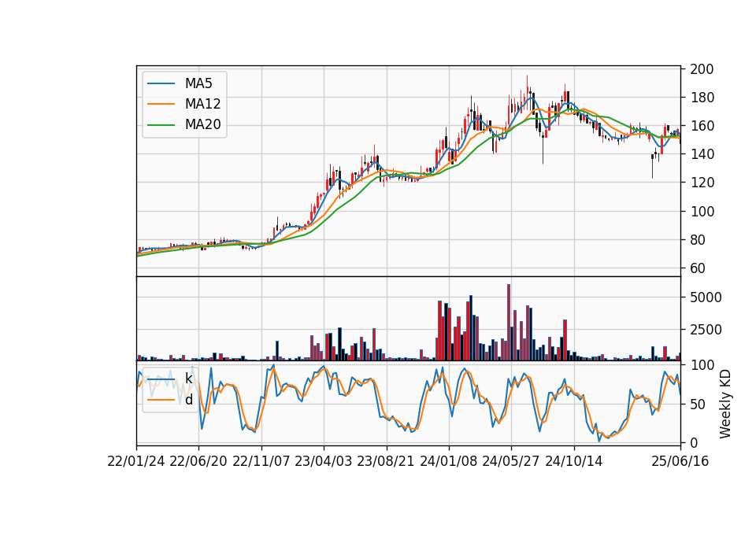Click the MA5 legend label
This screenshot has width=756, height=543.
pyautogui.click(x=198, y=83)
